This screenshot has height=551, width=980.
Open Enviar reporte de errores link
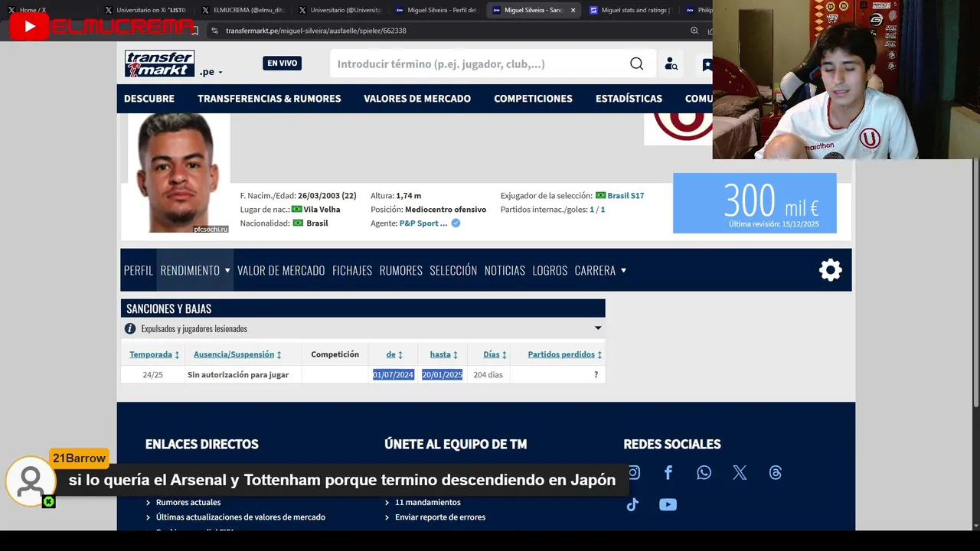click(440, 517)
